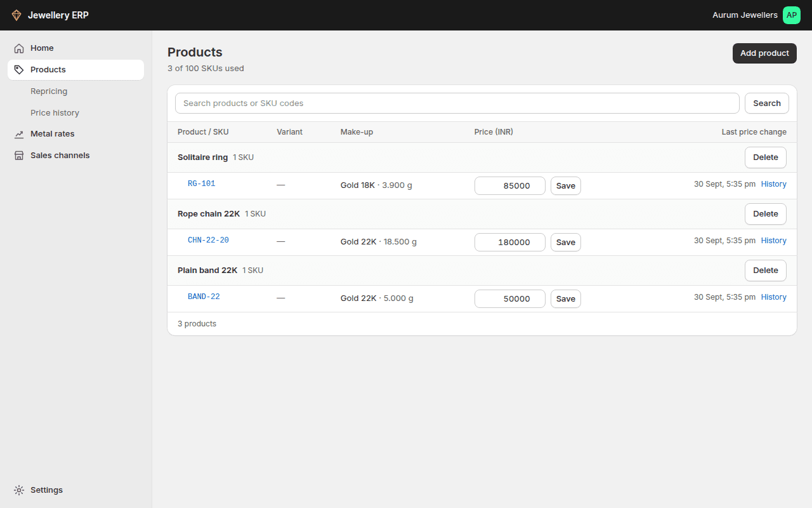Open the AP user avatar
This screenshot has height=508, width=812.
(x=792, y=15)
